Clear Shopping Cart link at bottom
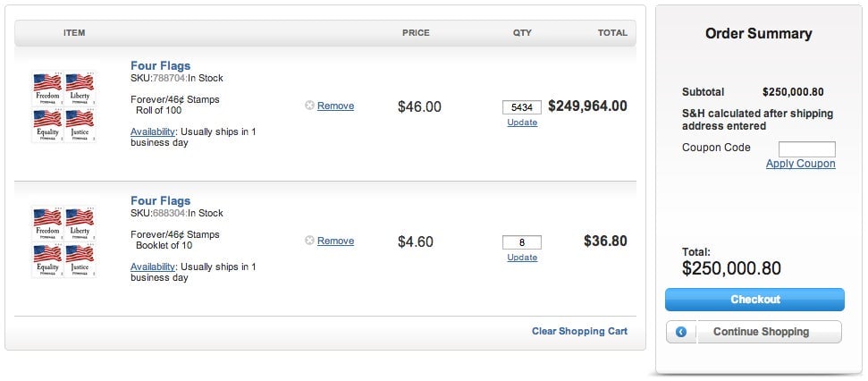Screen dimensions: 868x381 (579, 331)
